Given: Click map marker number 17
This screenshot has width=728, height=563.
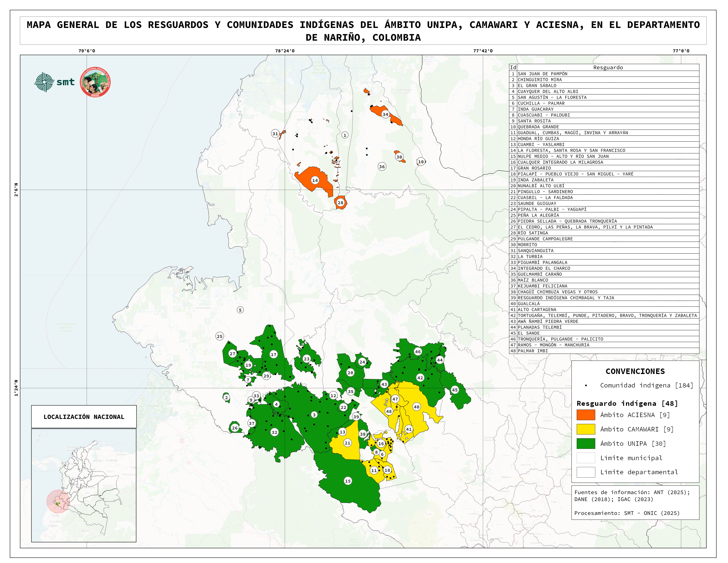Looking at the screenshot, I should click(x=274, y=355).
